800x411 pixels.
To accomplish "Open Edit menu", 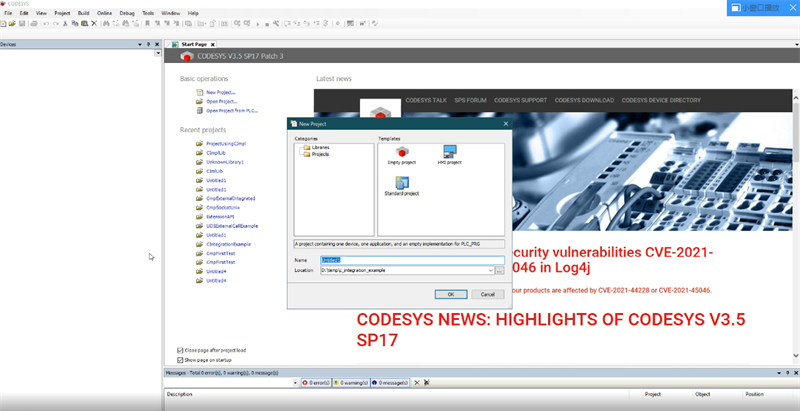I will click(23, 13).
